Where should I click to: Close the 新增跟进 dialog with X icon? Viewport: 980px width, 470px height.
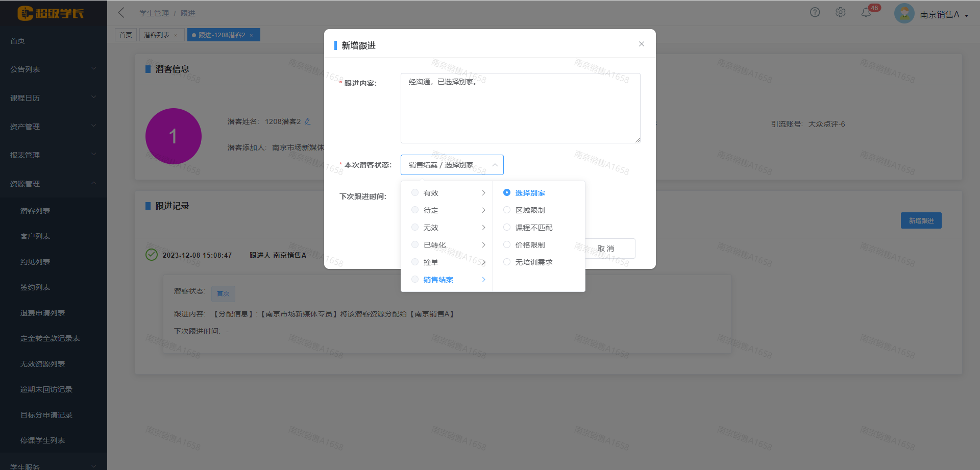pos(641,44)
